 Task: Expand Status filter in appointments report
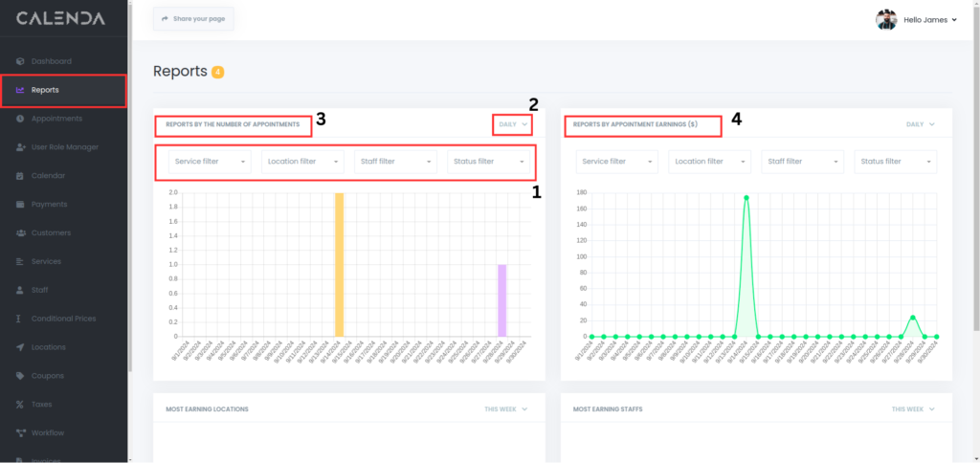488,162
